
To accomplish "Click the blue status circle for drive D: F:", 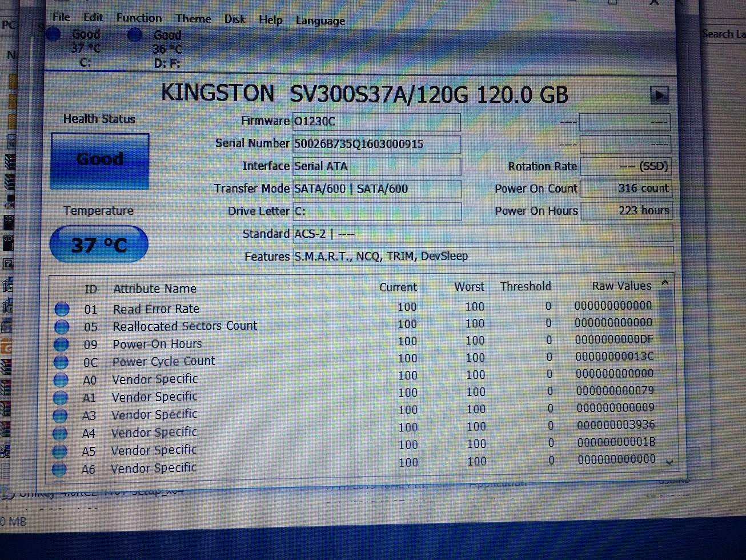I will 134,35.
